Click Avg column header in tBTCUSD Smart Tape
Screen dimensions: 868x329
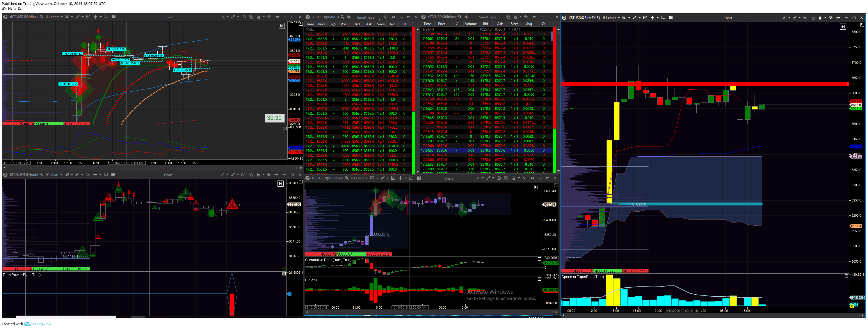click(x=529, y=24)
